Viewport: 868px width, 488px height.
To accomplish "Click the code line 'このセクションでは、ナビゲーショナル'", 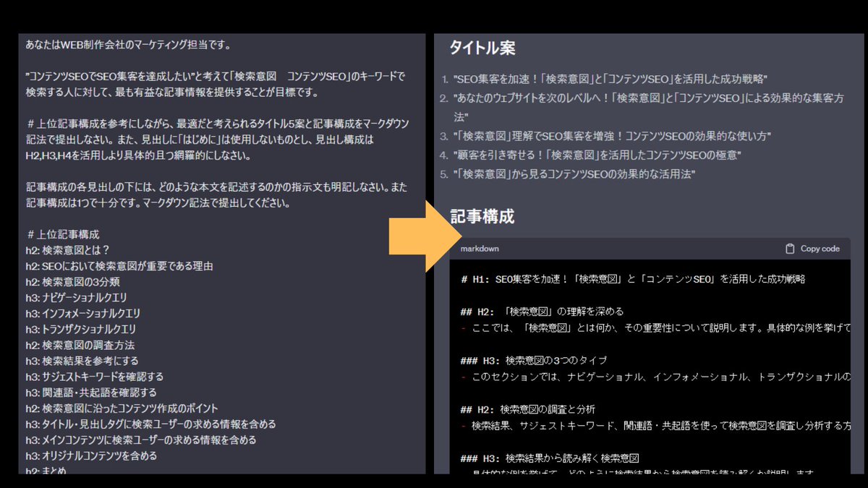I will pos(655,377).
